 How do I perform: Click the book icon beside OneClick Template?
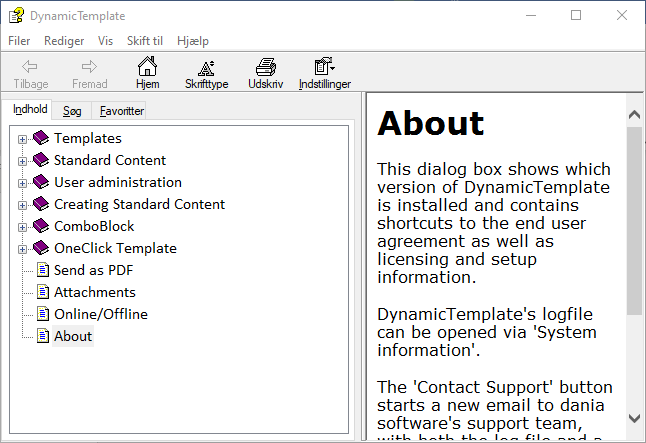[41, 248]
